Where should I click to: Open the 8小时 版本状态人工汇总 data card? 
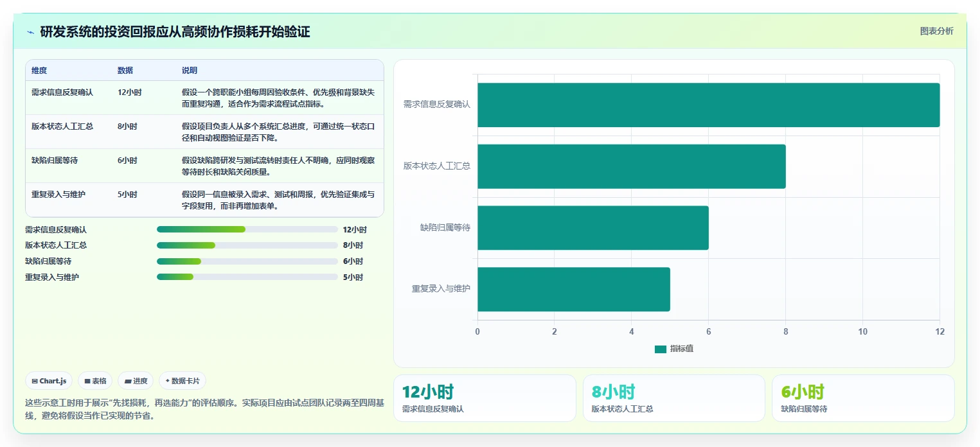pos(674,398)
